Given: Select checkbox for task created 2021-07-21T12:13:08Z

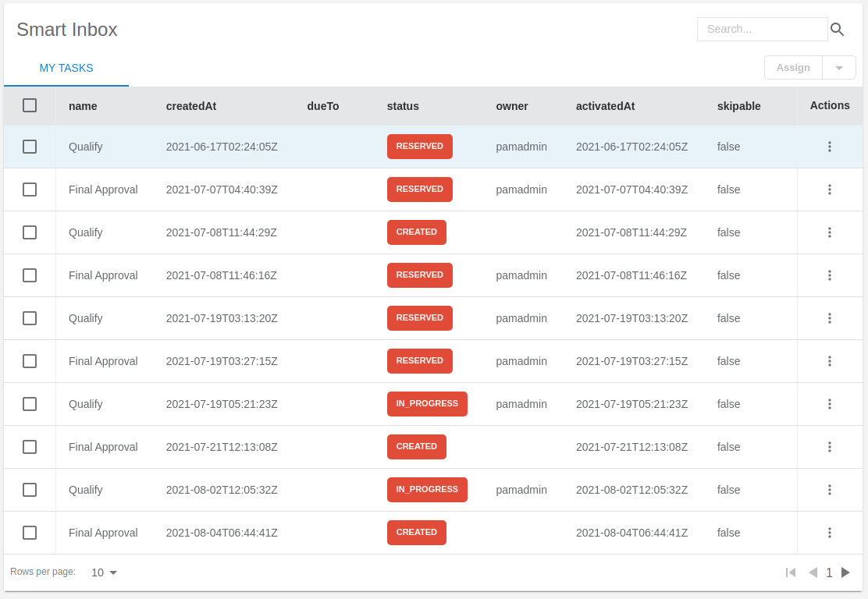Looking at the screenshot, I should pyautogui.click(x=30, y=447).
